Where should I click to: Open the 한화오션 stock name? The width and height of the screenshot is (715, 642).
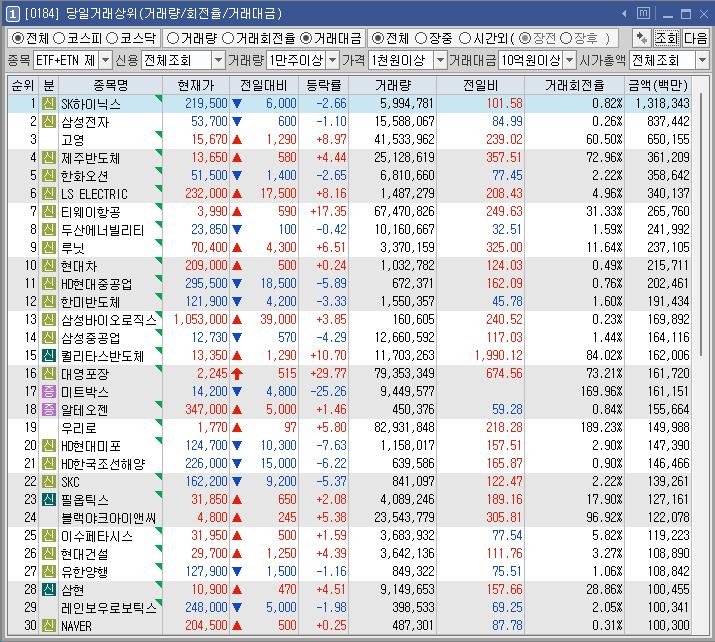(x=85, y=176)
